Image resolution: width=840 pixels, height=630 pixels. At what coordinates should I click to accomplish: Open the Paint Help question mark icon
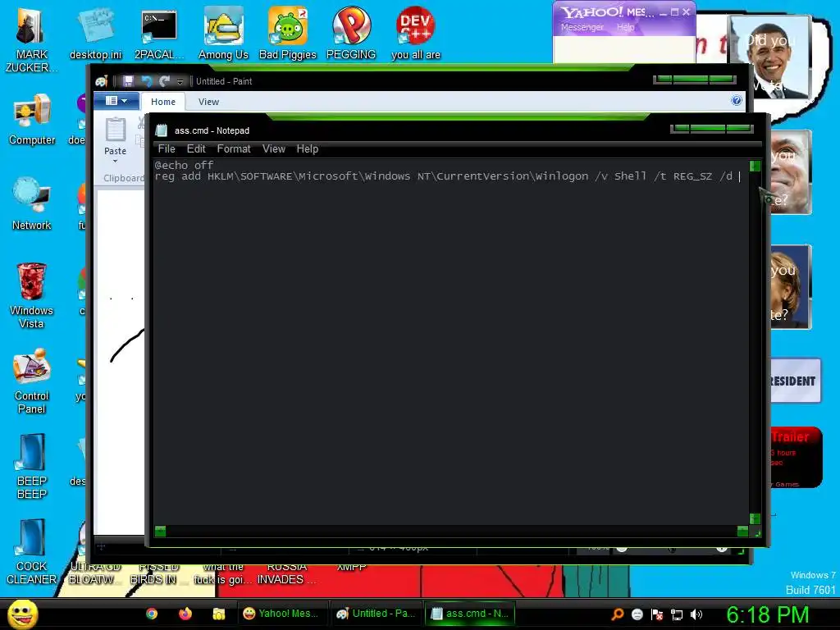(x=737, y=100)
